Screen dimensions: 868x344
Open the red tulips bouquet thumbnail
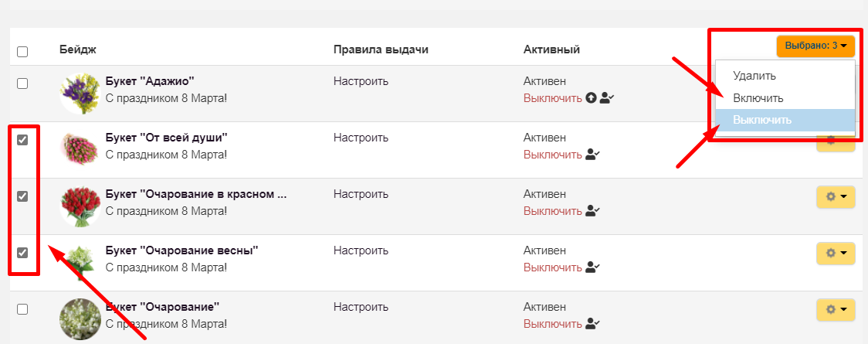point(80,206)
